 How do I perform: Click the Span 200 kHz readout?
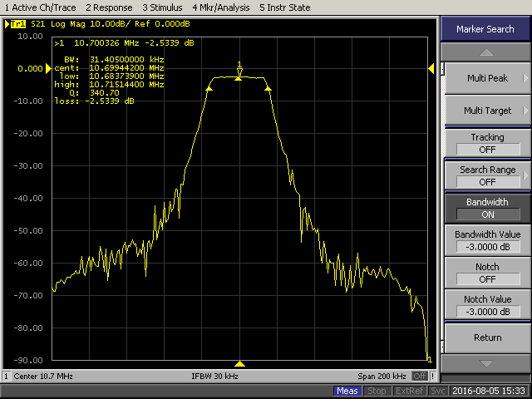coord(382,377)
